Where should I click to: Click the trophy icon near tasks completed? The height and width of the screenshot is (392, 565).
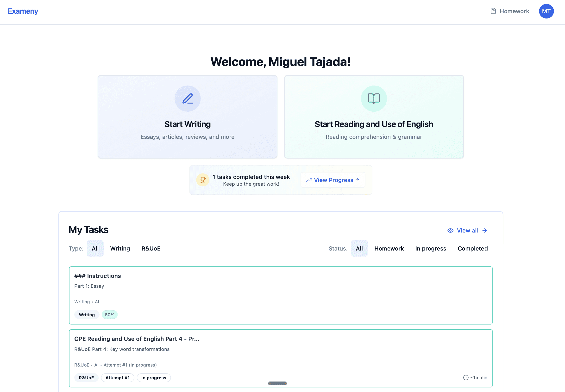point(203,180)
